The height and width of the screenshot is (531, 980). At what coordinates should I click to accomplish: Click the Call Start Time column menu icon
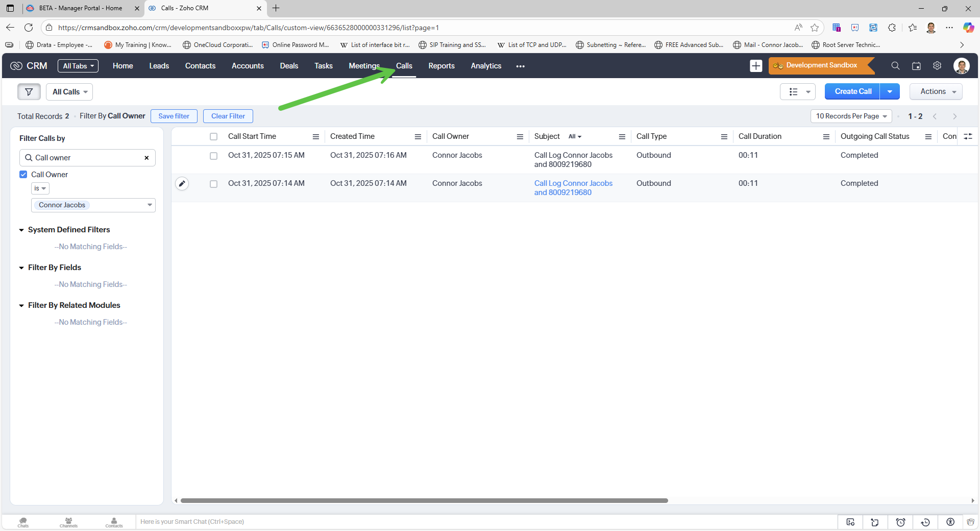point(315,137)
